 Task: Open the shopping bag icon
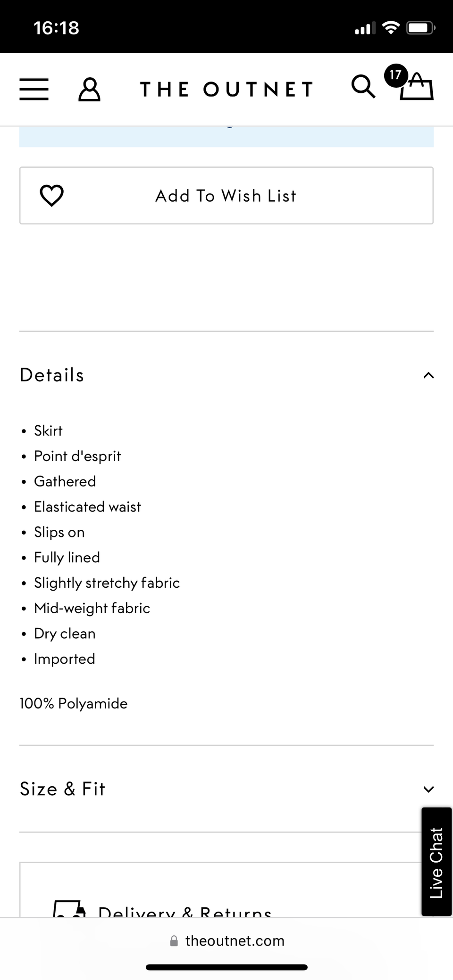(x=417, y=86)
